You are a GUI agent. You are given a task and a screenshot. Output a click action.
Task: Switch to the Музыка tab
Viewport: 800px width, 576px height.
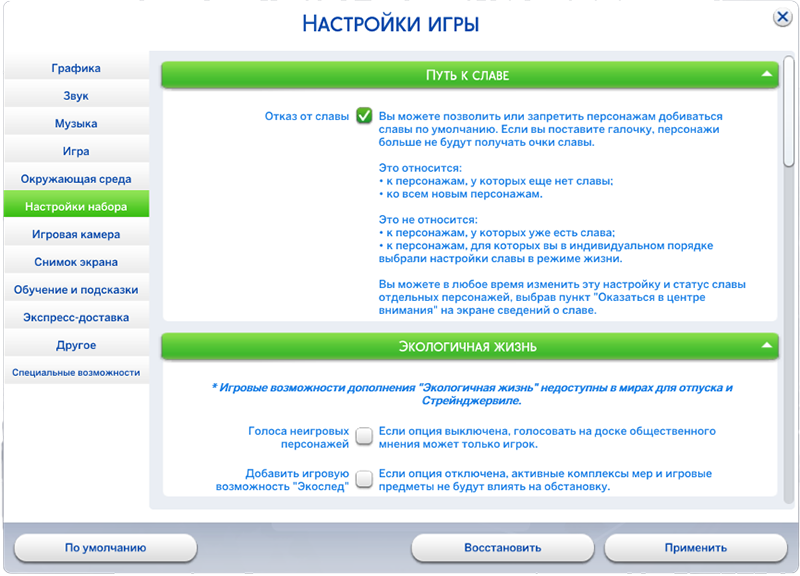[x=76, y=123]
